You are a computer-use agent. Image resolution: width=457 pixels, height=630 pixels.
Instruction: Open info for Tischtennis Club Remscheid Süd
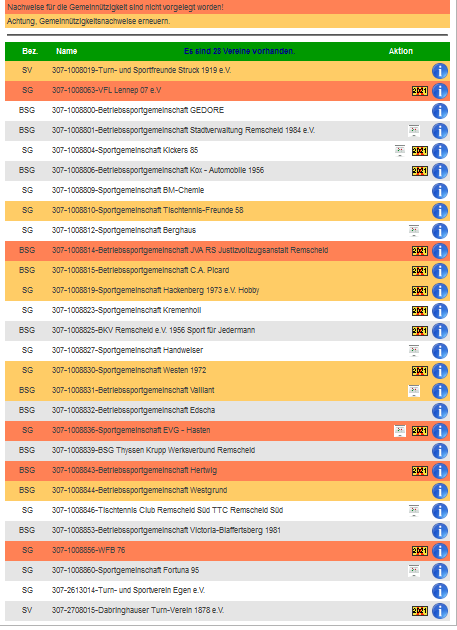click(440, 511)
